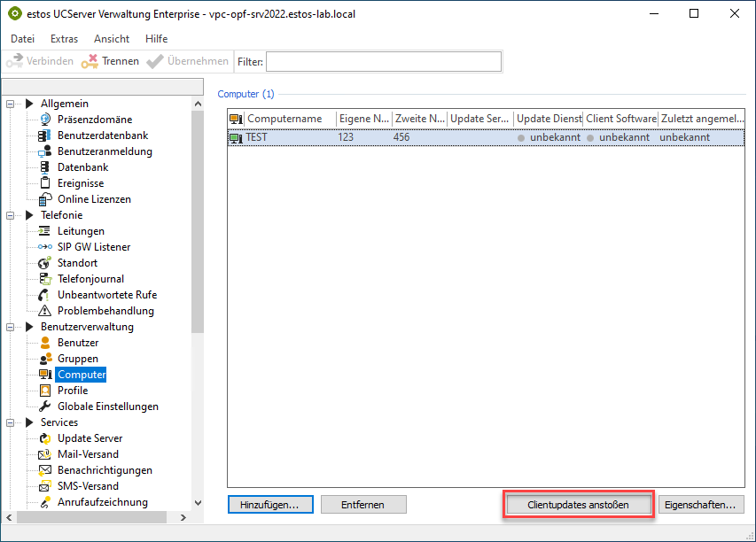Click the Update Server icon
The width and height of the screenshot is (756, 542).
point(45,438)
